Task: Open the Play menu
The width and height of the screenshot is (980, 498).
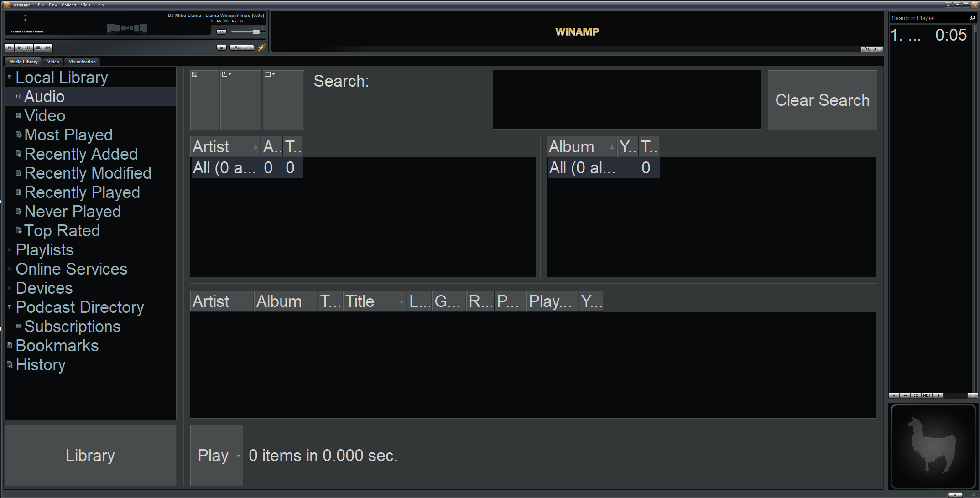Action: [x=53, y=5]
